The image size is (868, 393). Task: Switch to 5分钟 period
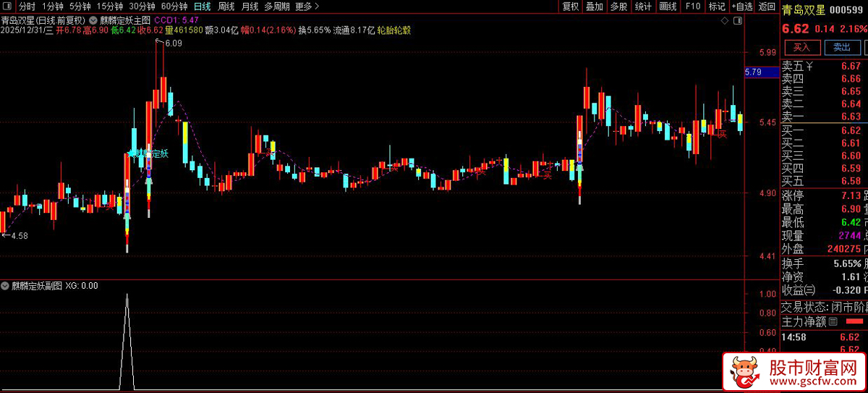pyautogui.click(x=80, y=7)
